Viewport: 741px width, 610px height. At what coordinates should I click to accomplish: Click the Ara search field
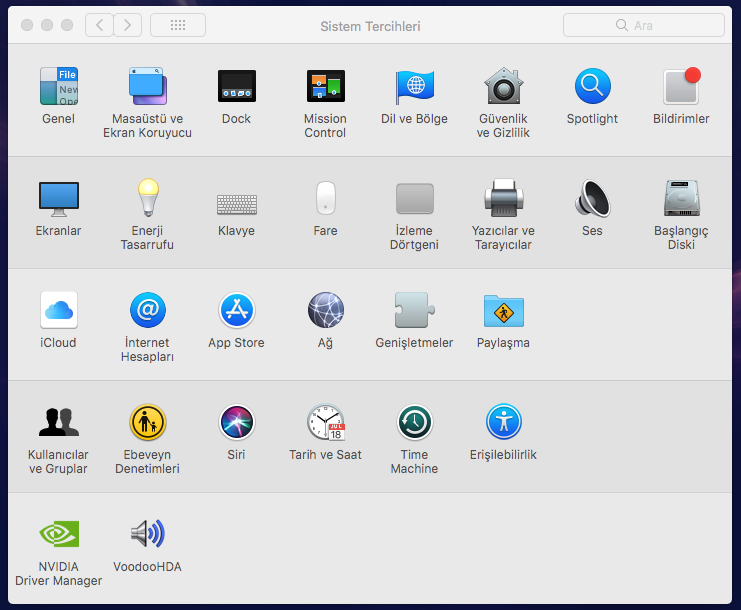click(x=644, y=25)
